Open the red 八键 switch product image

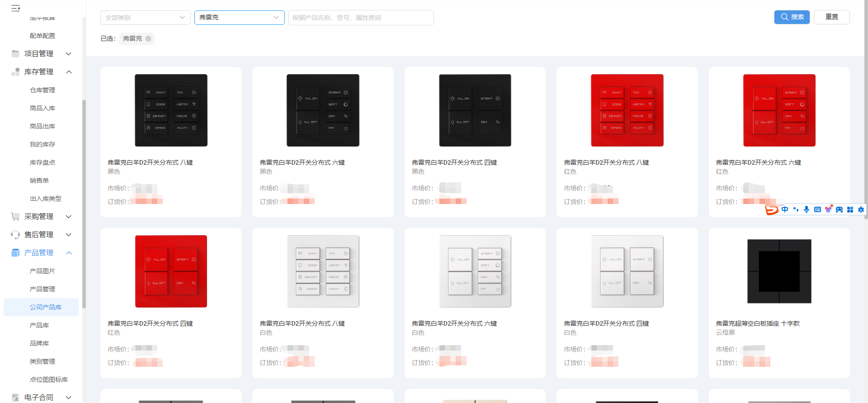pyautogui.click(x=627, y=110)
